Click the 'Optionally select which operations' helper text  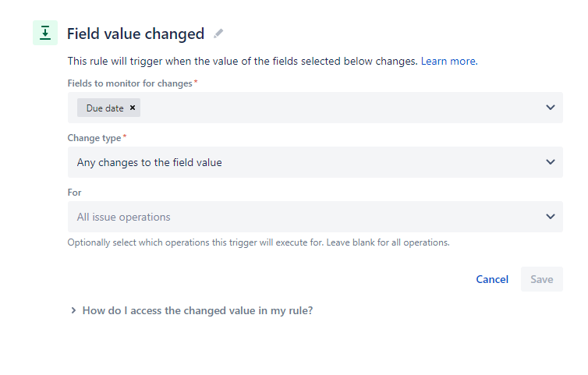coord(258,242)
